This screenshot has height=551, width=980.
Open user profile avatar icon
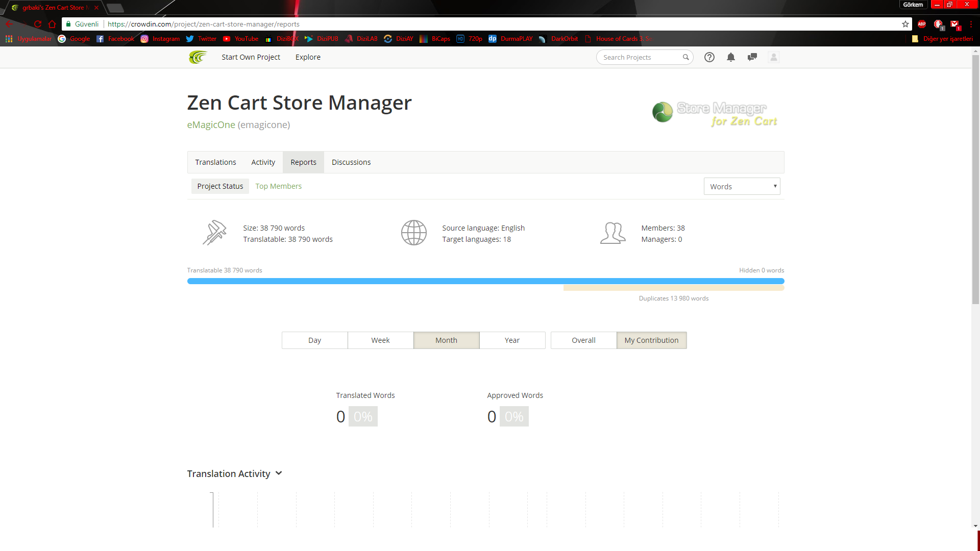(x=774, y=57)
